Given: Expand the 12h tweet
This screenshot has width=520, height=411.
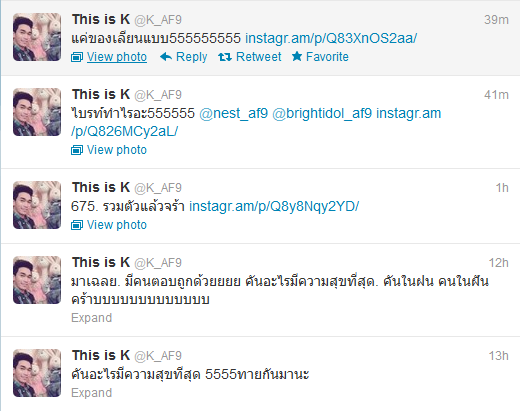Looking at the screenshot, I should click(x=92, y=318).
